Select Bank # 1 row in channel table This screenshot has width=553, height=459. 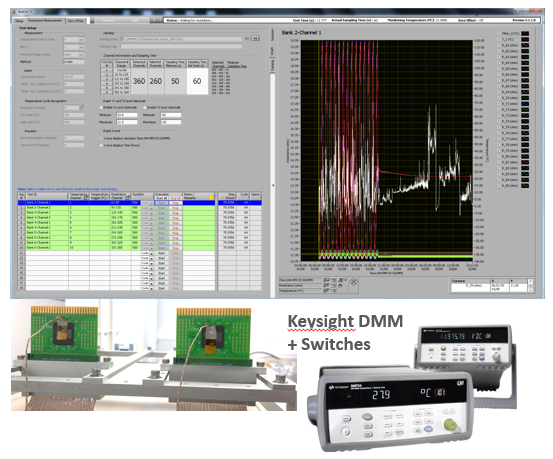point(107,70)
